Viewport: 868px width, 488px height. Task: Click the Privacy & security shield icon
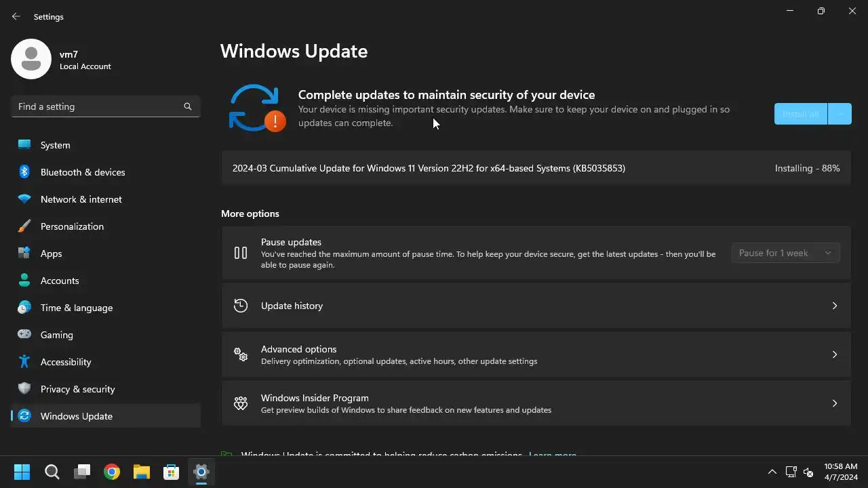24,389
